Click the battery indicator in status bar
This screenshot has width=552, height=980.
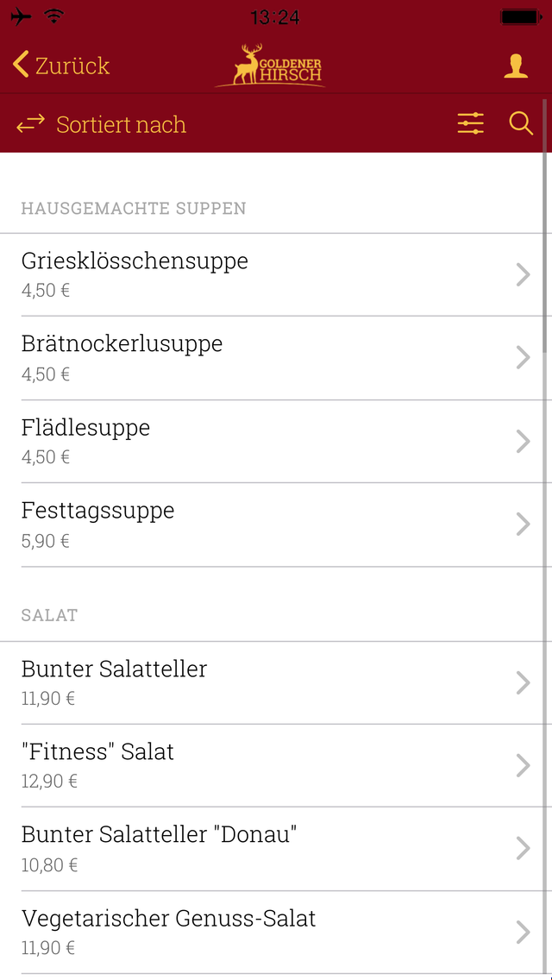tap(521, 15)
